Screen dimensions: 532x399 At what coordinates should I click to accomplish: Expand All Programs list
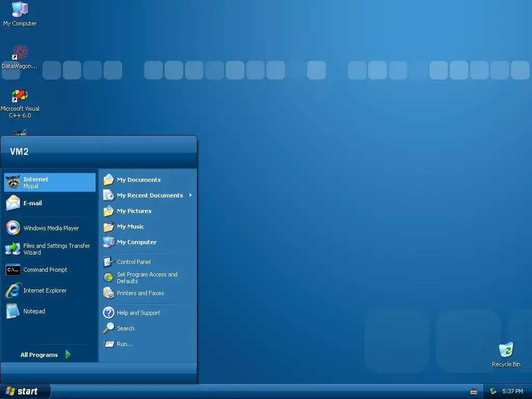(46, 355)
